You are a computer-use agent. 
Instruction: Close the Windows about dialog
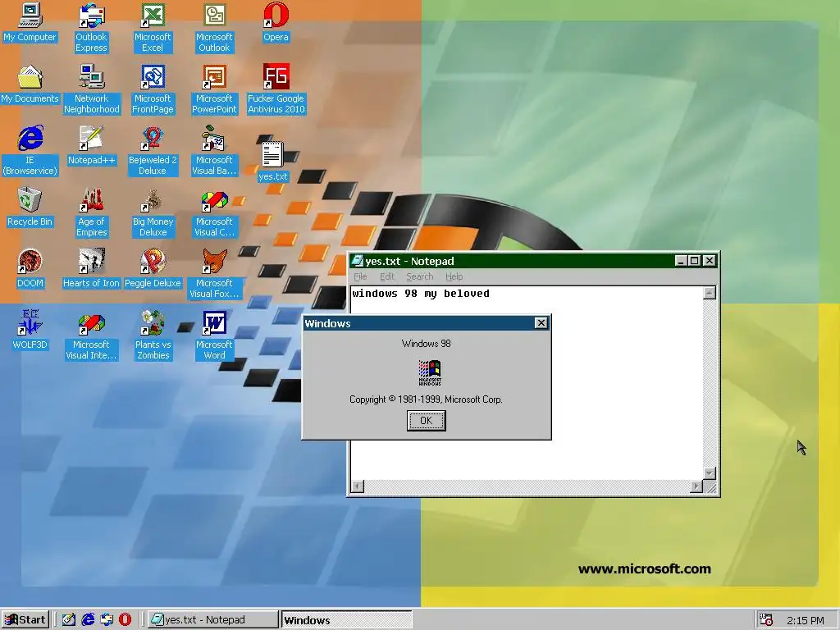click(x=541, y=323)
